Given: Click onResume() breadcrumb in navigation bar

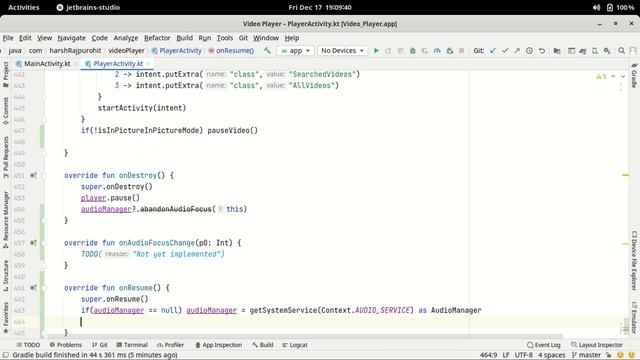Looking at the screenshot, I should (x=231, y=51).
